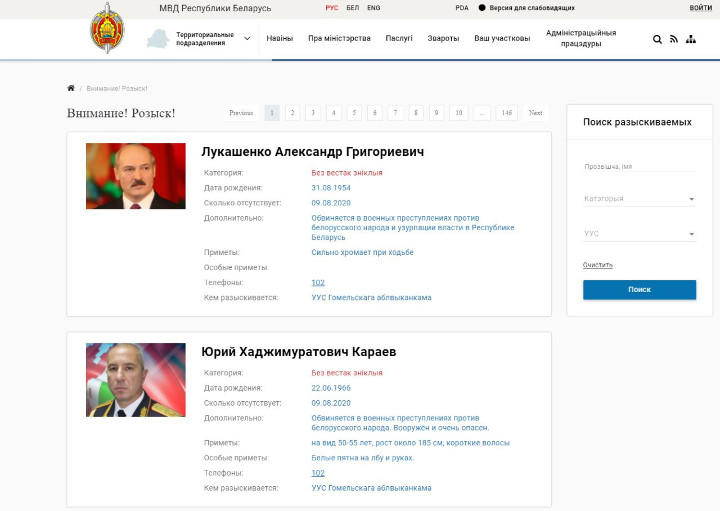720x511 pixels.
Task: Click the ВОЙТИ login link
Action: (701, 8)
